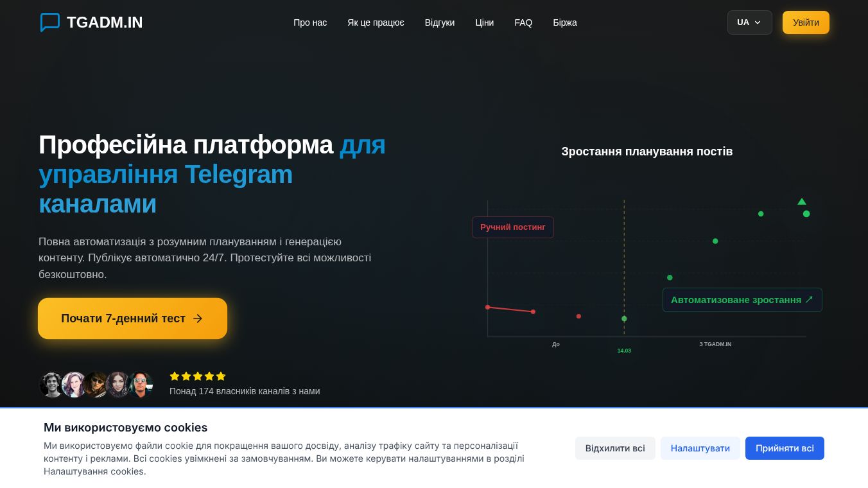
Task: Click the Автоматизоване зростання chart label
Action: tap(742, 300)
